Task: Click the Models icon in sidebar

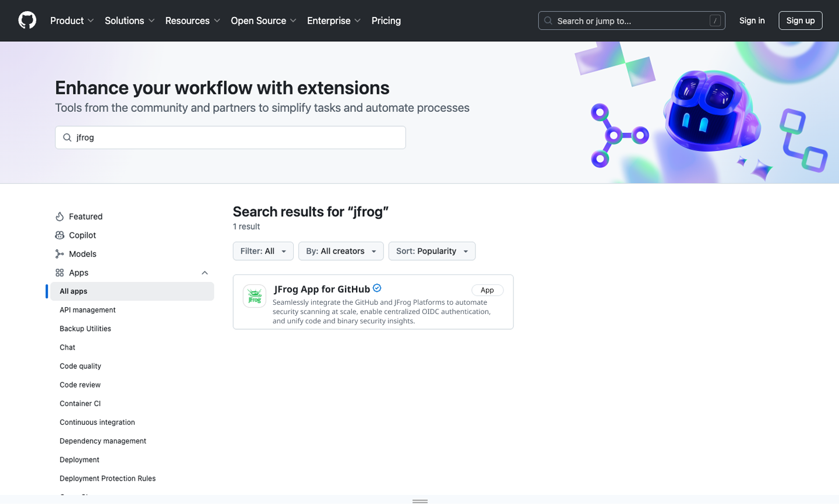Action: click(x=59, y=254)
